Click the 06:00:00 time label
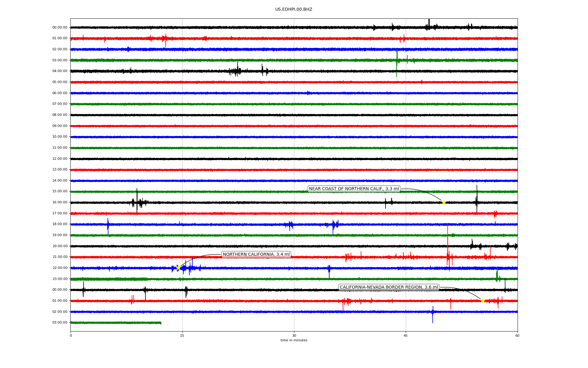588x368 pixels. pos(60,93)
